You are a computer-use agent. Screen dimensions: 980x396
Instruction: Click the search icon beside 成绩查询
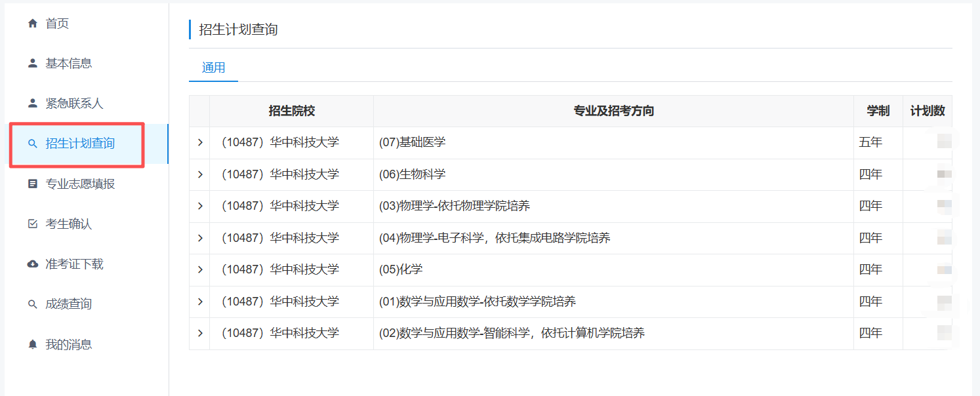click(33, 304)
